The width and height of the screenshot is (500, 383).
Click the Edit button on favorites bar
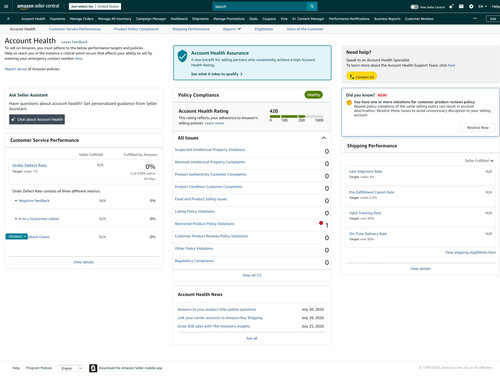tap(493, 19)
